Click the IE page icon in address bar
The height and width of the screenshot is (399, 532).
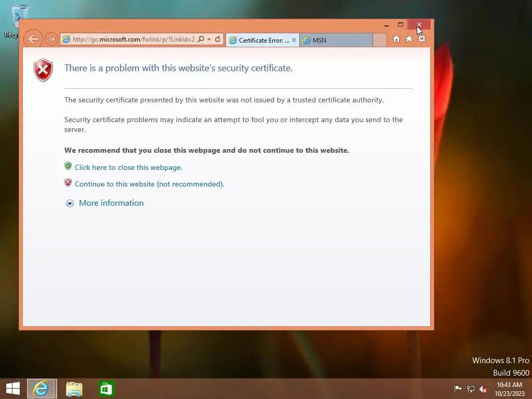tap(66, 39)
